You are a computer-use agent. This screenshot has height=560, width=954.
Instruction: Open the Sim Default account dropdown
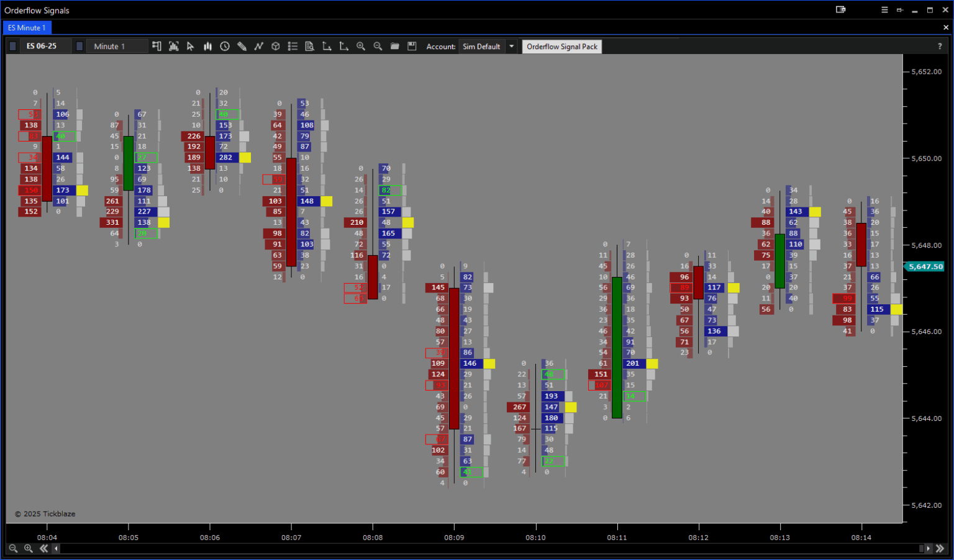point(511,46)
